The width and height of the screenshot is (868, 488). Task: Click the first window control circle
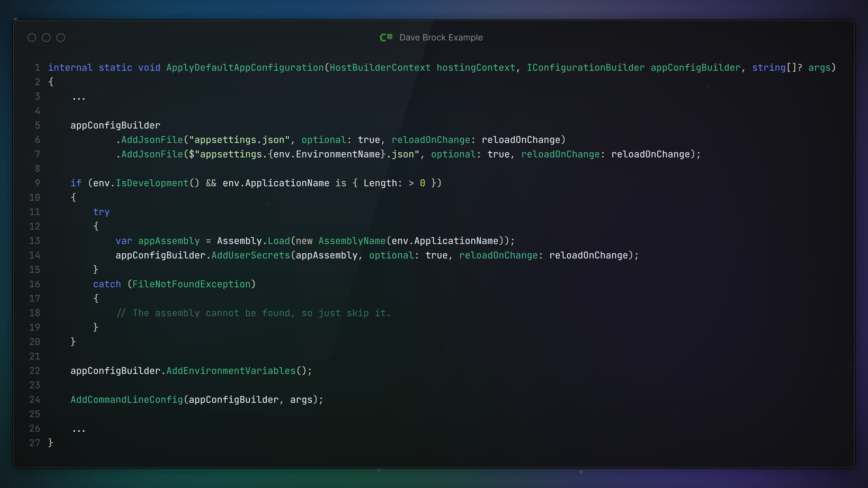32,38
